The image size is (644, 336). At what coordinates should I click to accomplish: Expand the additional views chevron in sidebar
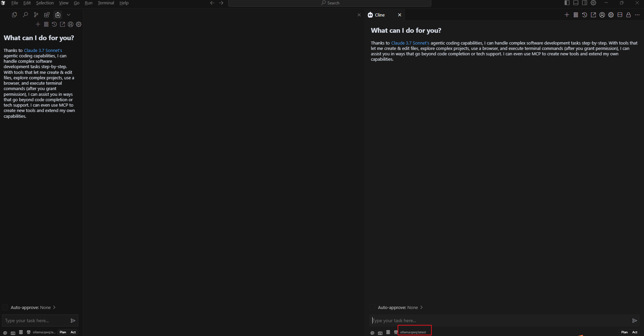point(69,15)
